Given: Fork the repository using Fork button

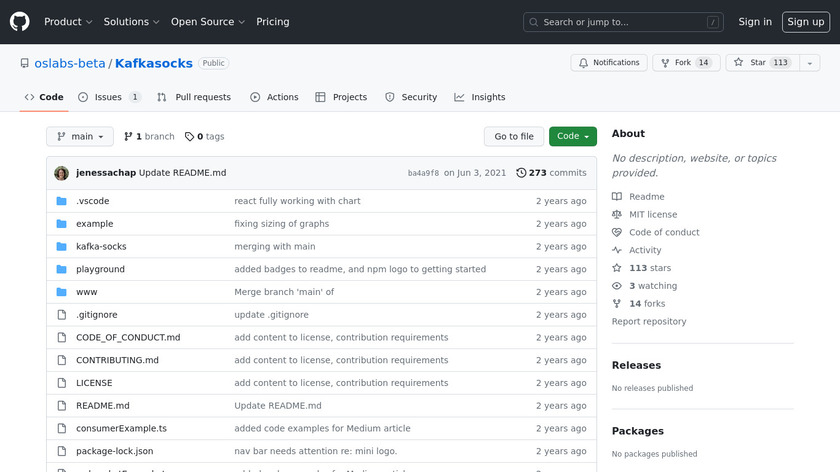Looking at the screenshot, I should tap(685, 63).
